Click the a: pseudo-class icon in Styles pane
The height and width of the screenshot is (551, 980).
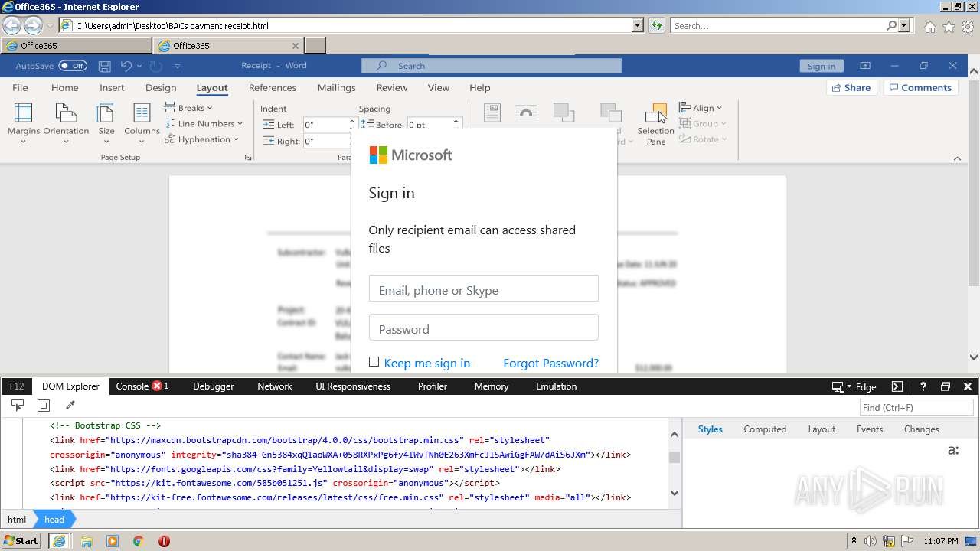pyautogui.click(x=953, y=450)
